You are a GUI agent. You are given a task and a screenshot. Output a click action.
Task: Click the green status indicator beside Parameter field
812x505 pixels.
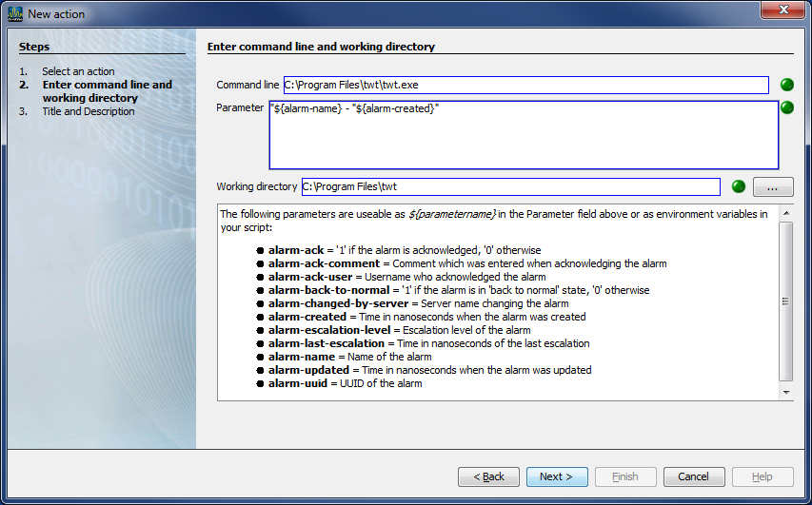pos(786,107)
